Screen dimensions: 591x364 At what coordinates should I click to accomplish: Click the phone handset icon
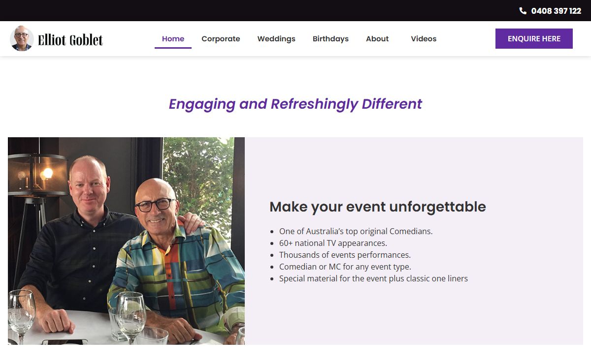(523, 11)
